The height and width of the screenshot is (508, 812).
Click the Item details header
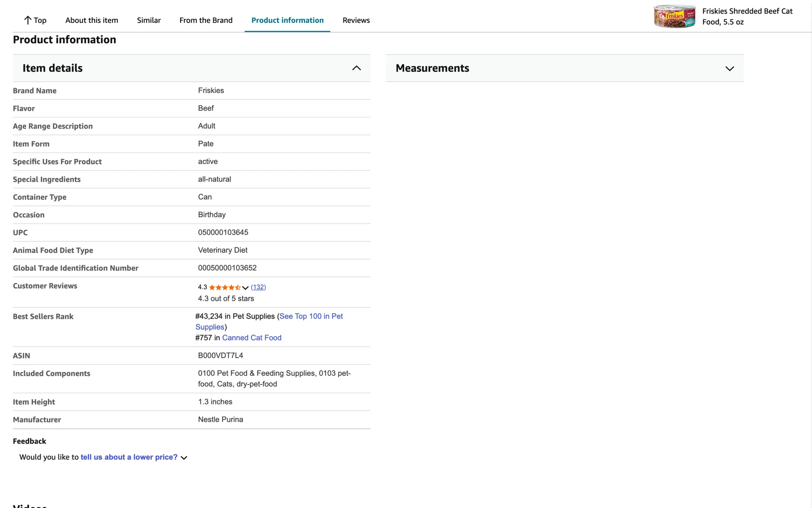coord(52,68)
